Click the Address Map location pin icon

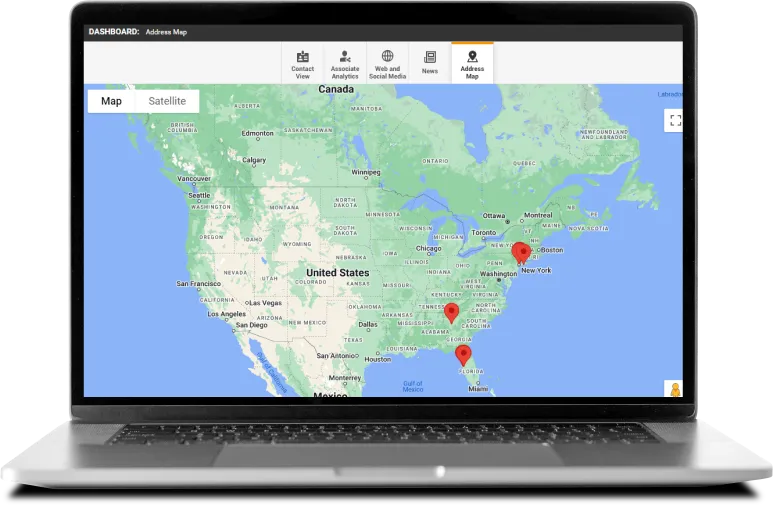tap(472, 57)
